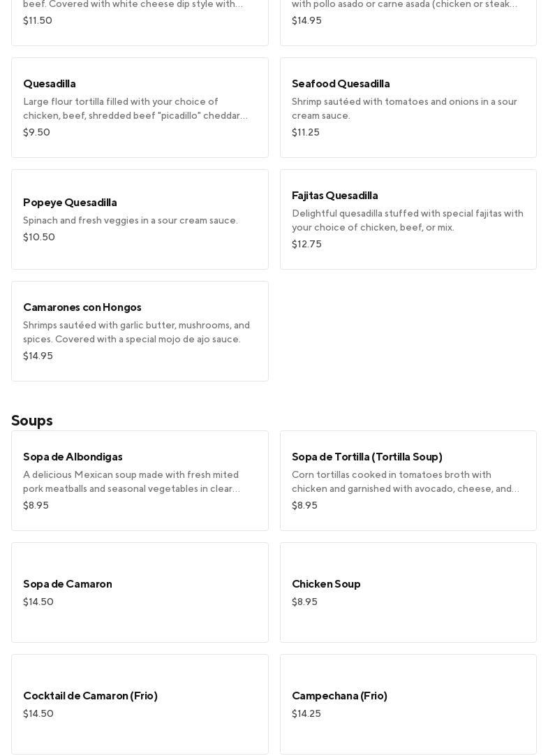Open the partially visible $11.50 item card
The image size is (548, 756).
click(140, 21)
